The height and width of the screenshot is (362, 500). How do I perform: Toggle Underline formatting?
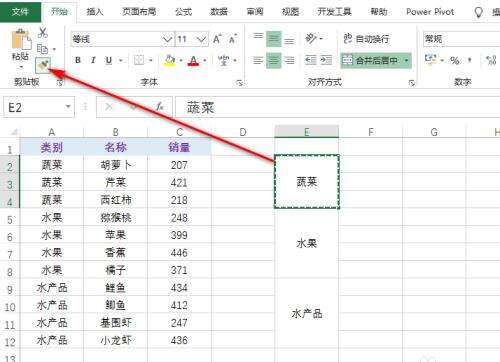click(x=109, y=60)
